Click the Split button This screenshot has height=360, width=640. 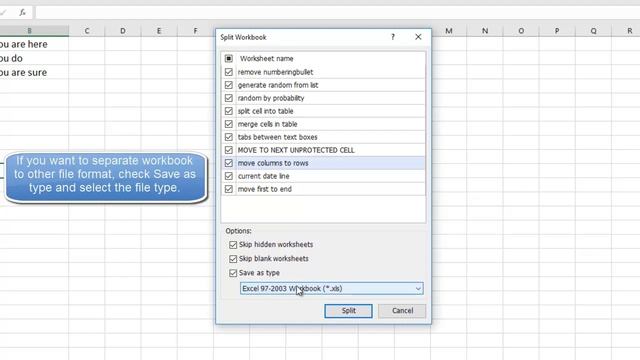tap(348, 311)
